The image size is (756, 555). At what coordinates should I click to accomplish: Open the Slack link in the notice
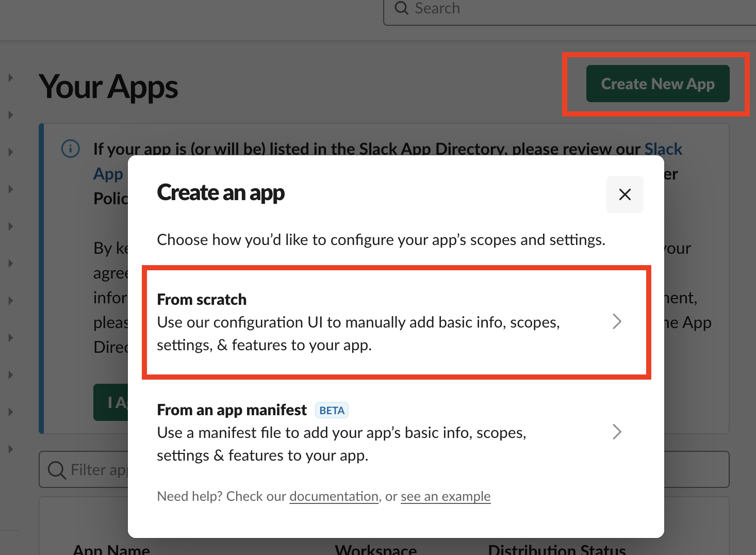tap(663, 149)
